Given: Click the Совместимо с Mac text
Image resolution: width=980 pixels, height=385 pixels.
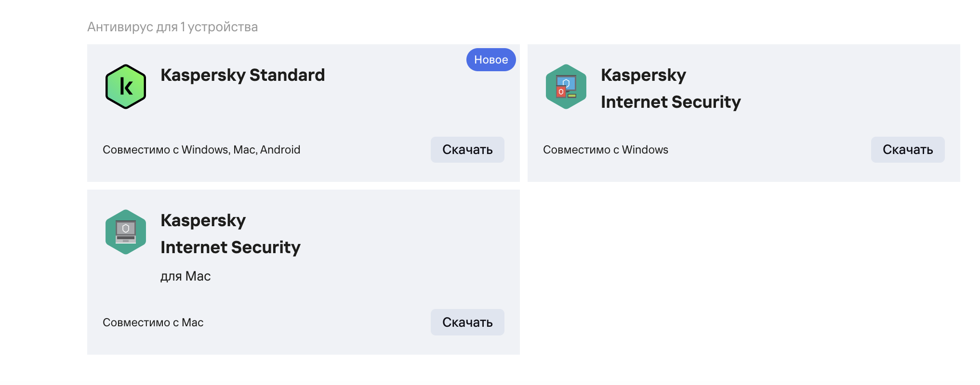Looking at the screenshot, I should (x=153, y=322).
